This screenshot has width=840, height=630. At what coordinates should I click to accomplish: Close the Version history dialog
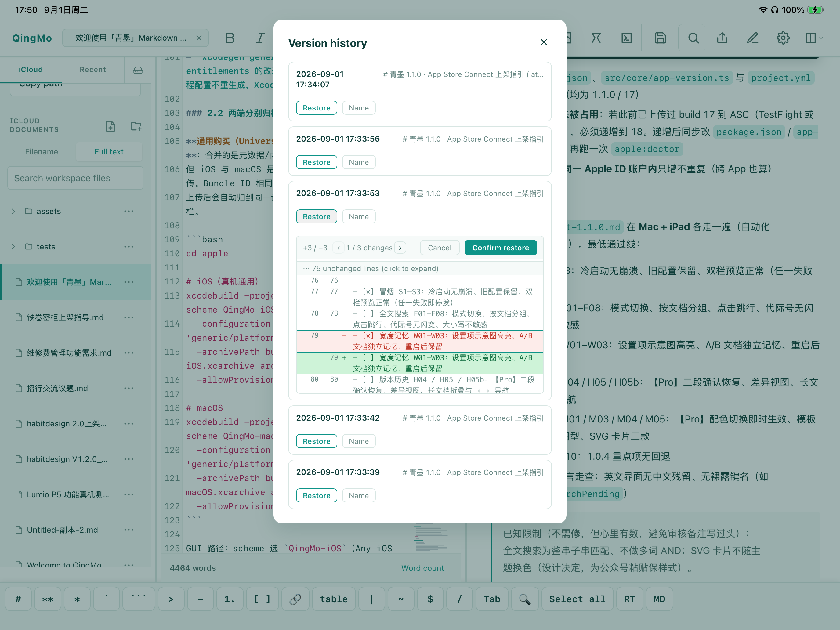pyautogui.click(x=544, y=42)
